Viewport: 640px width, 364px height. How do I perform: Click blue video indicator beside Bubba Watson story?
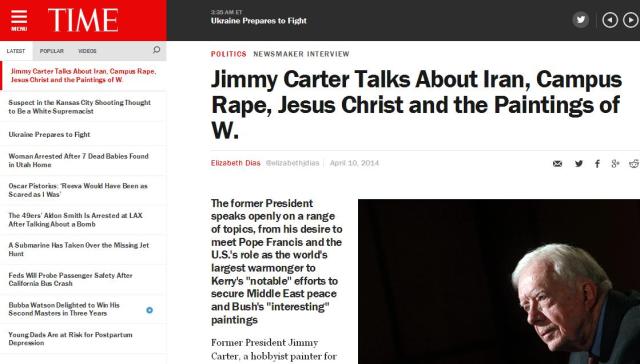pyautogui.click(x=149, y=310)
